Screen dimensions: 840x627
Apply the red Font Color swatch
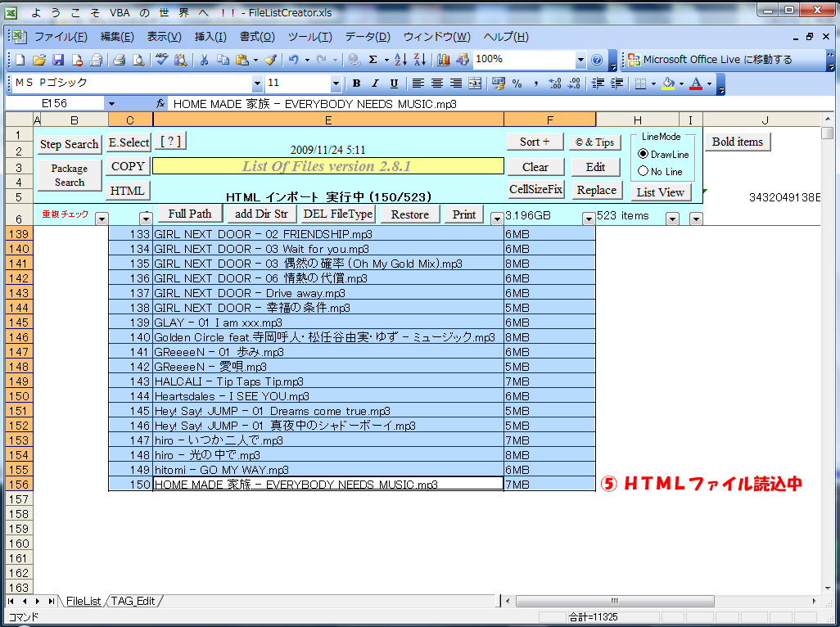696,83
